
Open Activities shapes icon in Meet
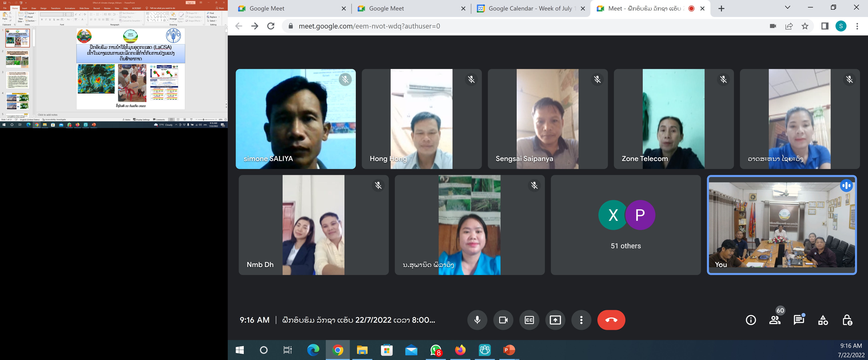(823, 320)
